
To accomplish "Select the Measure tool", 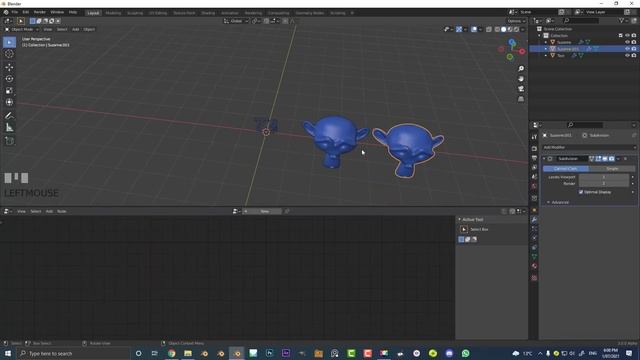I will [x=9, y=128].
